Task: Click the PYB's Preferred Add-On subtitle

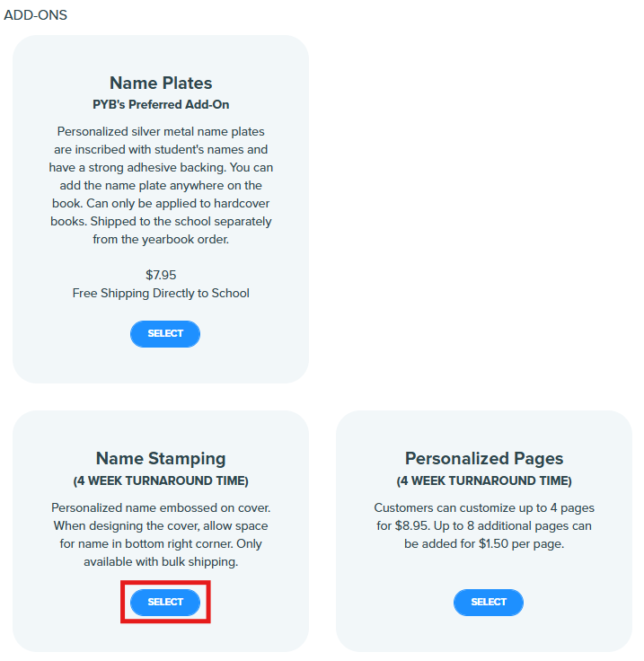Action: tap(161, 104)
